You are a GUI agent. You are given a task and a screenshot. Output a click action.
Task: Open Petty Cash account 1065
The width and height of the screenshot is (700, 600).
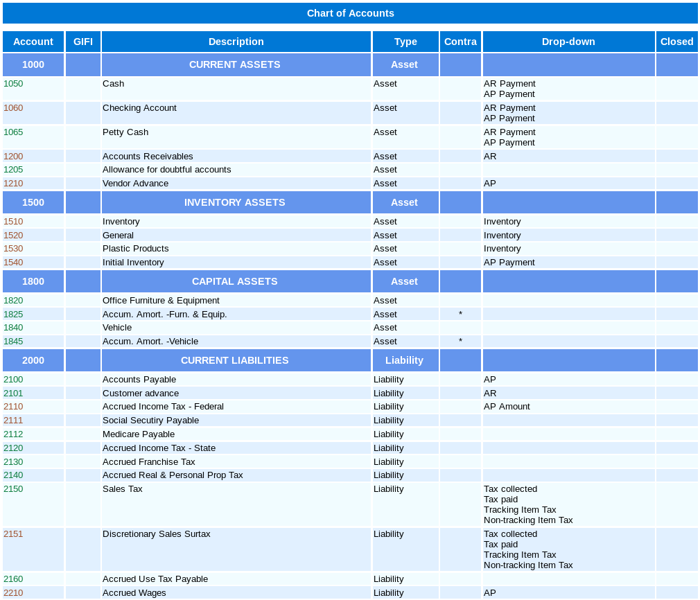(13, 132)
